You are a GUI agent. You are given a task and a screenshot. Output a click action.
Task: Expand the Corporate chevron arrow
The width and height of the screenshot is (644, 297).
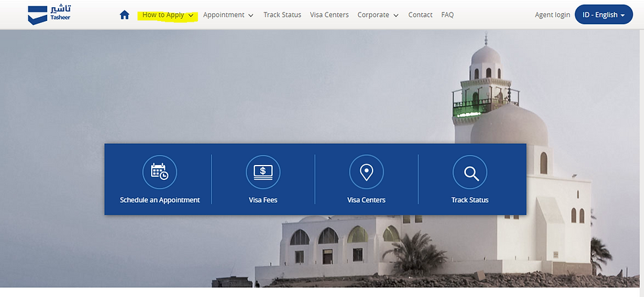click(x=396, y=15)
